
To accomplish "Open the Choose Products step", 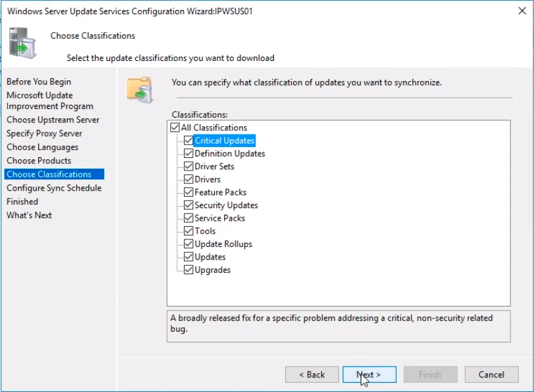I will pos(39,161).
